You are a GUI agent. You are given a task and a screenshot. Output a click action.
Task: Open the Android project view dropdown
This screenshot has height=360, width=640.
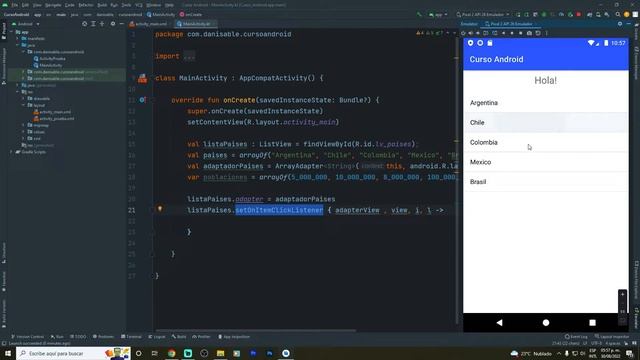pos(25,24)
